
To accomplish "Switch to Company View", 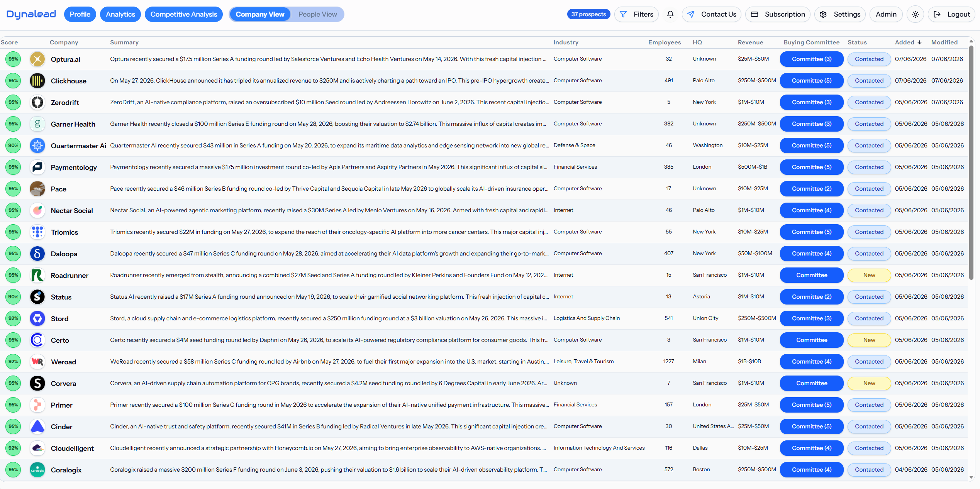I will [x=260, y=14].
